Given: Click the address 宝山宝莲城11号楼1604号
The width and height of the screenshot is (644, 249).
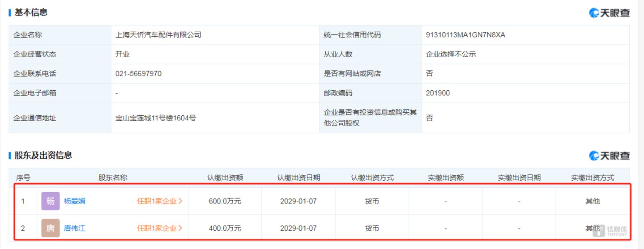Looking at the screenshot, I should click(155, 118).
